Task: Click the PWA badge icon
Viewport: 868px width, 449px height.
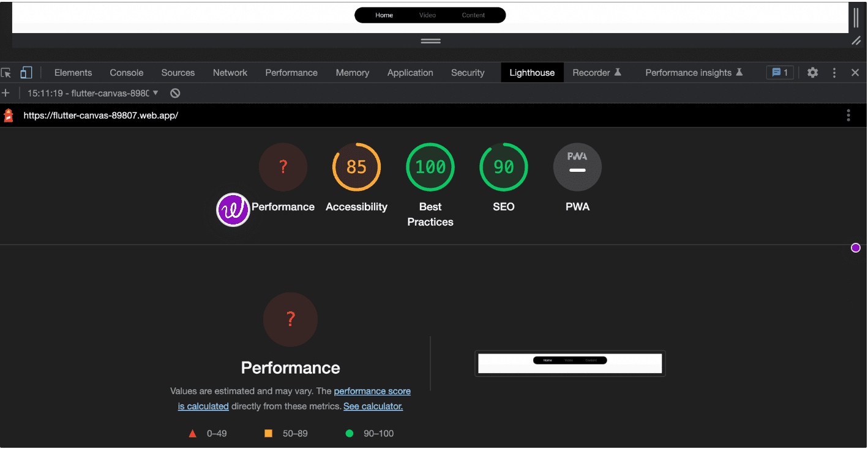Action: (x=577, y=166)
